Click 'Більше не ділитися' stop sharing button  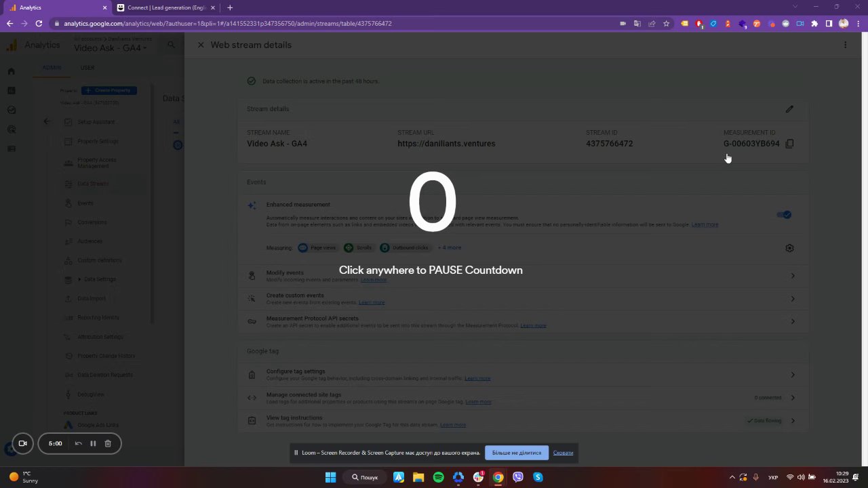click(x=517, y=453)
